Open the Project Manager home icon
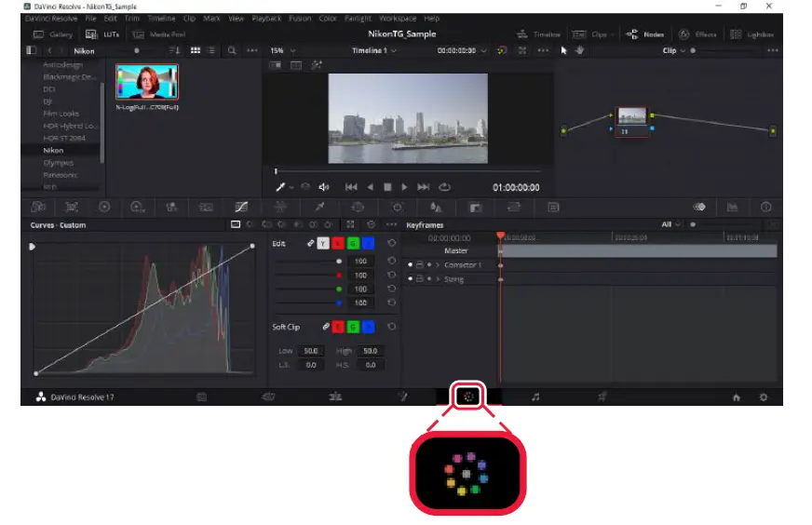This screenshot has height=525, width=812. (736, 397)
